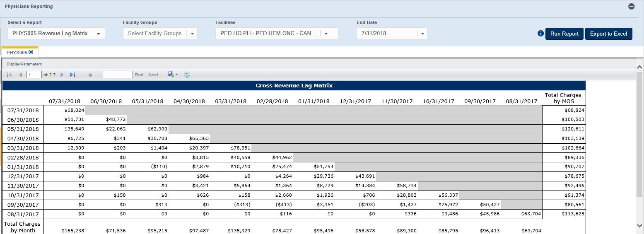Go to next report page

coord(62,75)
